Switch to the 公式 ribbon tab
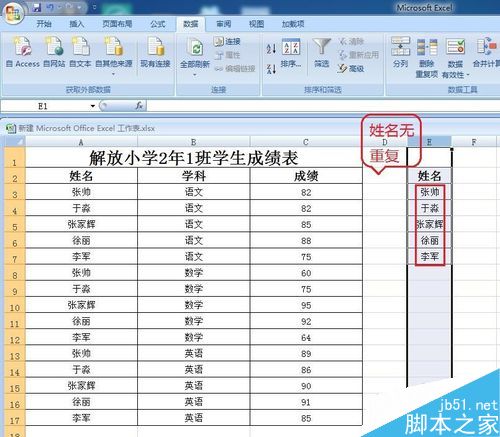 click(x=158, y=24)
